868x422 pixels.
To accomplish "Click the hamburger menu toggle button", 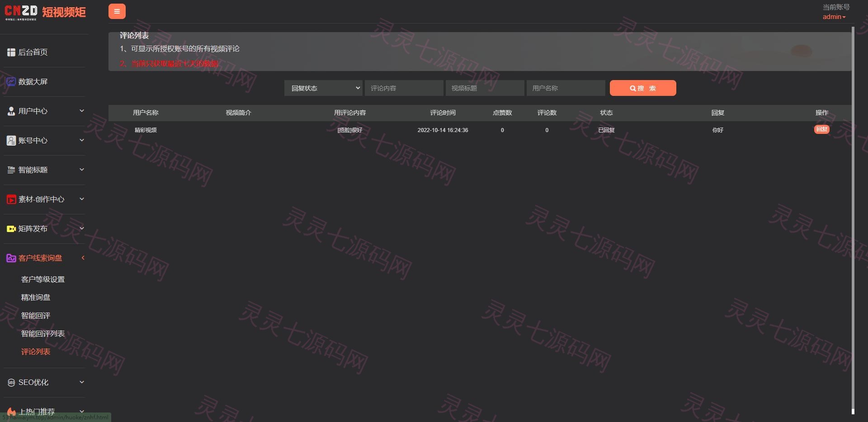I will [x=117, y=11].
